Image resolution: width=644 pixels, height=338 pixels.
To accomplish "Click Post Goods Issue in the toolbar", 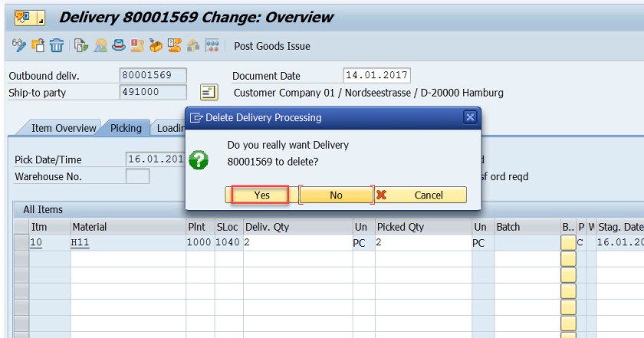I will click(272, 46).
